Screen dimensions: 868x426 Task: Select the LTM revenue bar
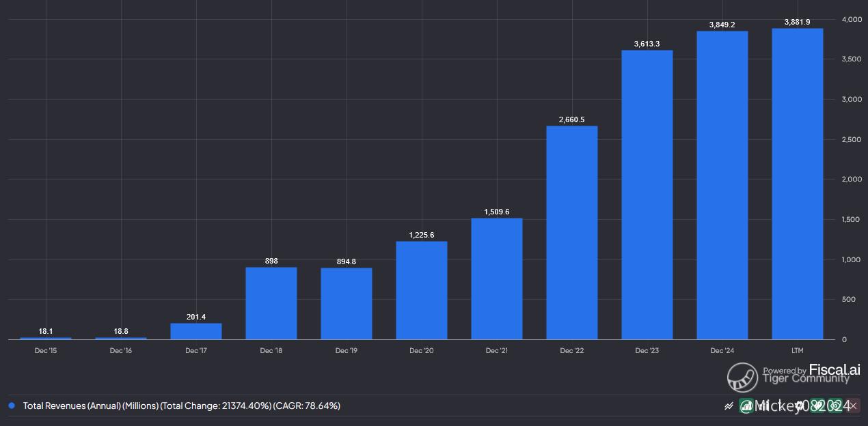[798, 184]
